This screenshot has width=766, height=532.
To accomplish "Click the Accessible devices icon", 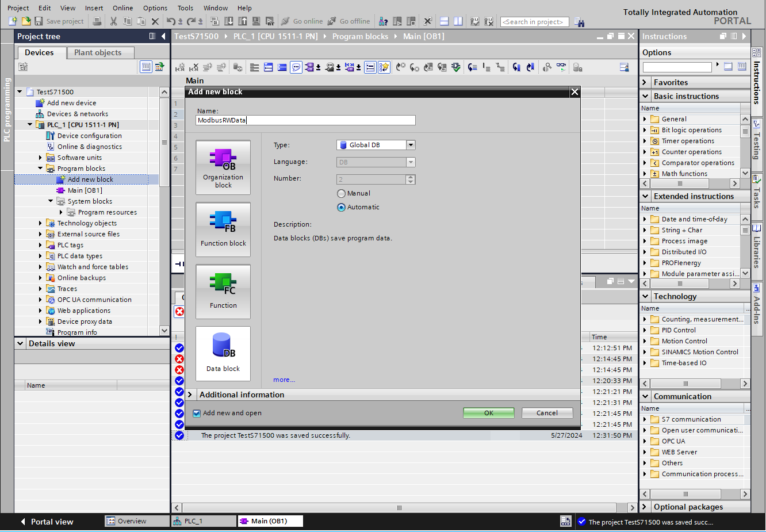I will click(x=383, y=21).
